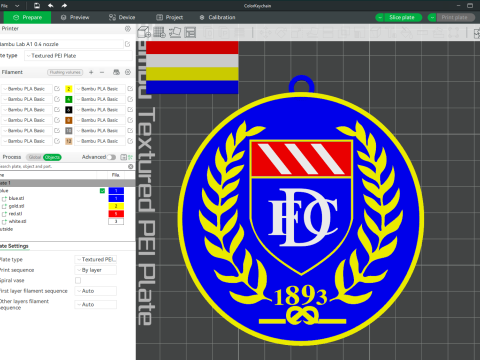This screenshot has width=480, height=360.
Task: Click black filament 6 color swatch
Action: tap(69, 110)
